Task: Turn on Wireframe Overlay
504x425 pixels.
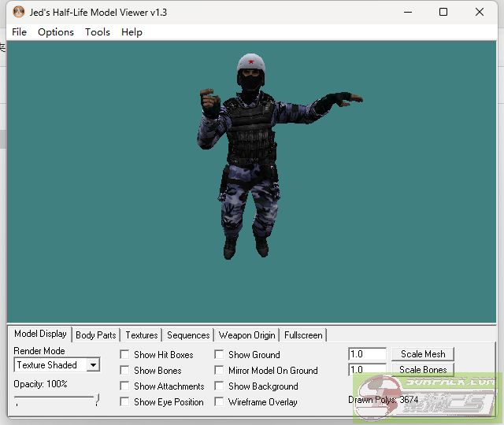Action: pyautogui.click(x=219, y=402)
